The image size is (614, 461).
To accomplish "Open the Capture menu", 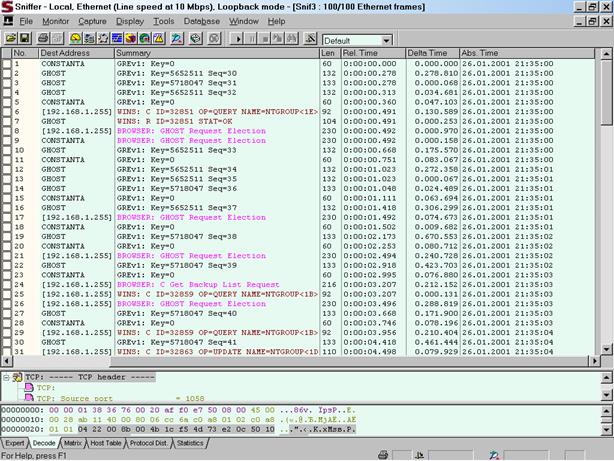I will pos(92,20).
